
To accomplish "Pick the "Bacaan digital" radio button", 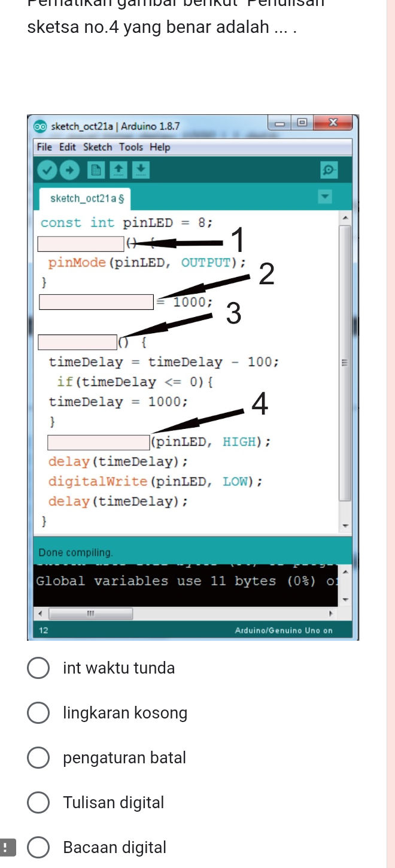I will point(39,848).
